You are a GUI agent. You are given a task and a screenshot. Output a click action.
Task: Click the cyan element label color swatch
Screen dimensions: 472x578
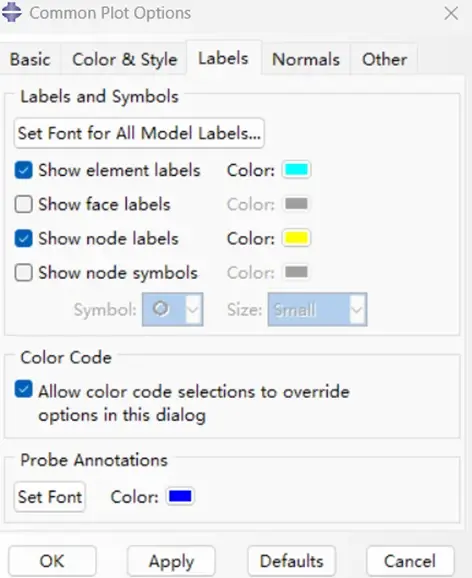click(x=296, y=170)
